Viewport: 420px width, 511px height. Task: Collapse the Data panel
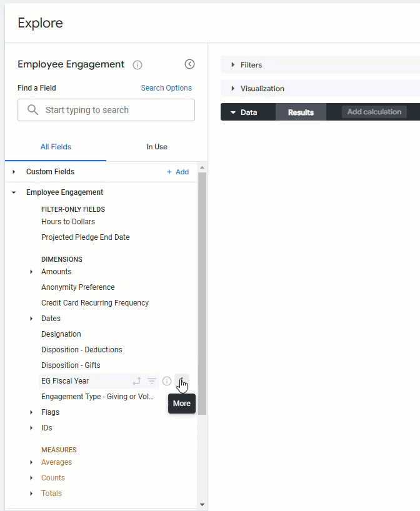pos(233,112)
